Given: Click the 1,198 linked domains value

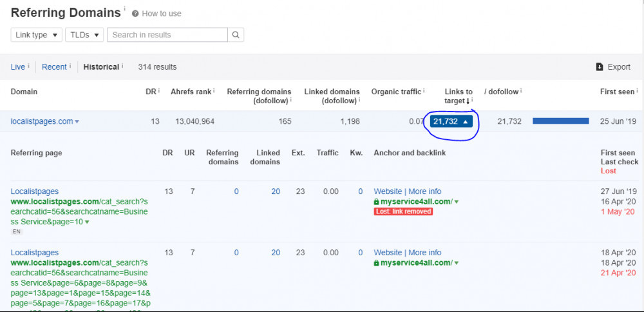Looking at the screenshot, I should click(350, 121).
